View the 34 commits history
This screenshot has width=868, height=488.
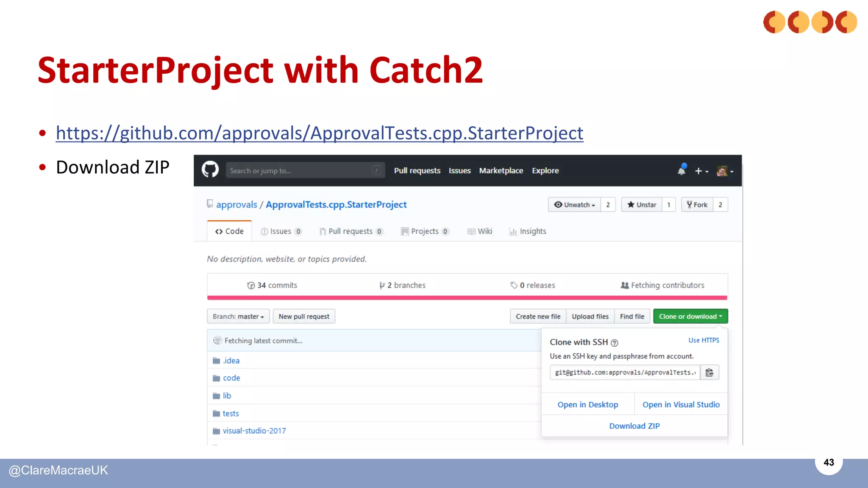[272, 285]
